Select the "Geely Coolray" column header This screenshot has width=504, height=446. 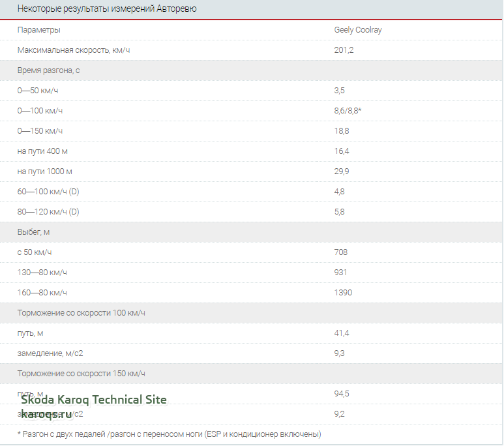(x=358, y=30)
